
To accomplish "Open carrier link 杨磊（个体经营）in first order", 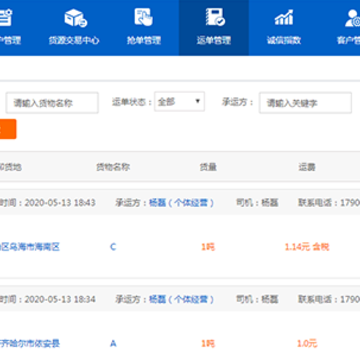I will tap(181, 203).
